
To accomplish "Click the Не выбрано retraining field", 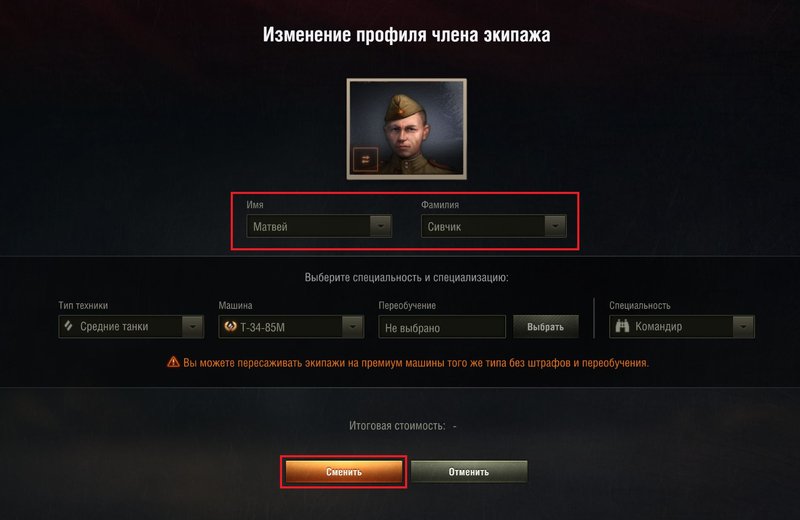I will point(442,327).
